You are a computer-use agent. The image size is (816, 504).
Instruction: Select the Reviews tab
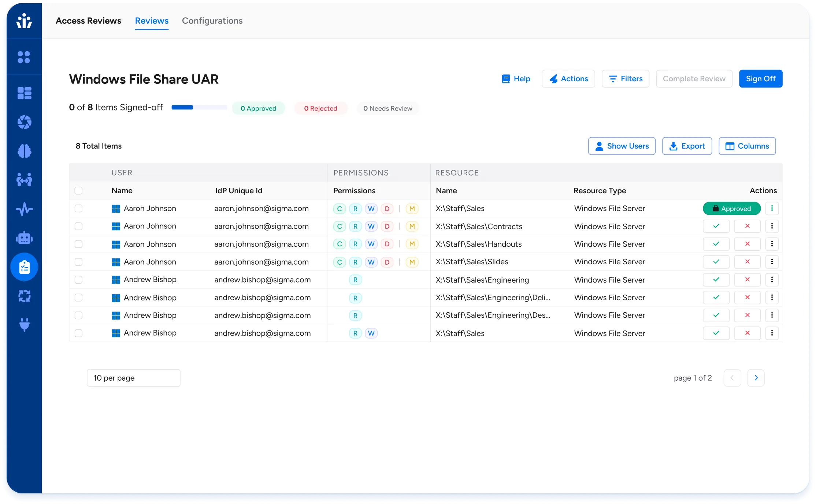tap(152, 21)
